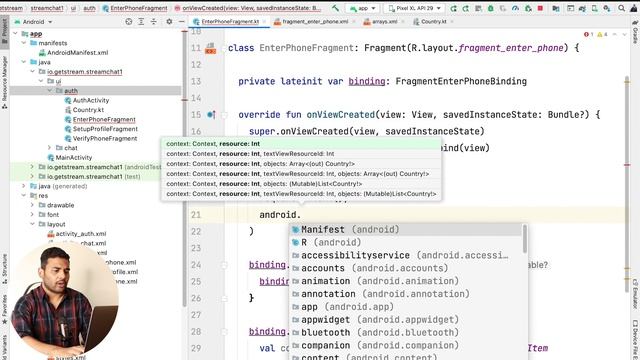Switch to arrays.xml tab
The width and height of the screenshot is (640, 360).
click(384, 22)
